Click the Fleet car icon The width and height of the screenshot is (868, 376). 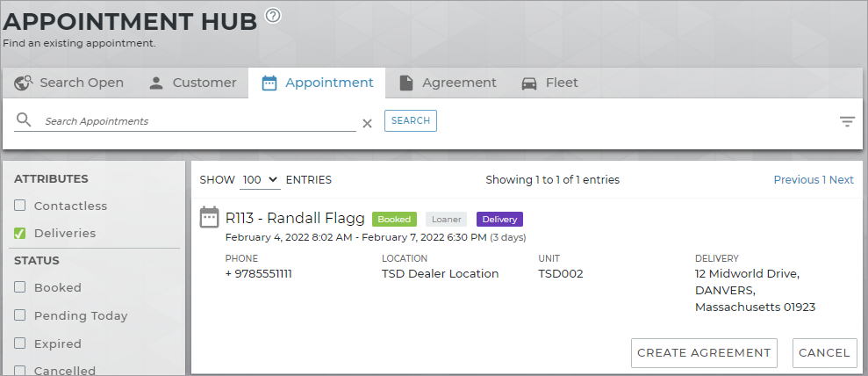pyautogui.click(x=529, y=83)
